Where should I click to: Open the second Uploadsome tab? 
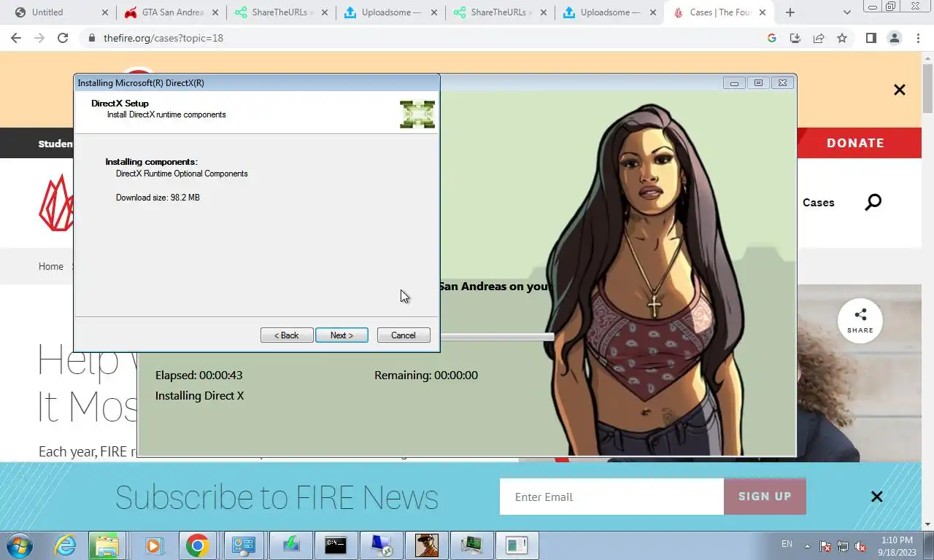(x=610, y=12)
